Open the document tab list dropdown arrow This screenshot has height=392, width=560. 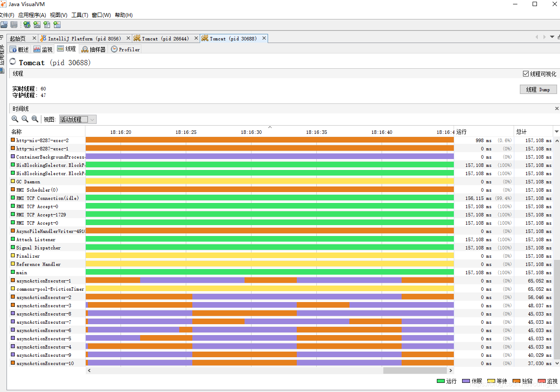[x=552, y=37]
